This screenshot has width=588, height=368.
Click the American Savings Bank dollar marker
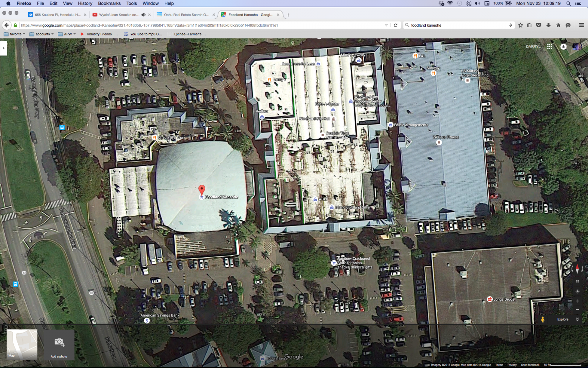tap(147, 321)
